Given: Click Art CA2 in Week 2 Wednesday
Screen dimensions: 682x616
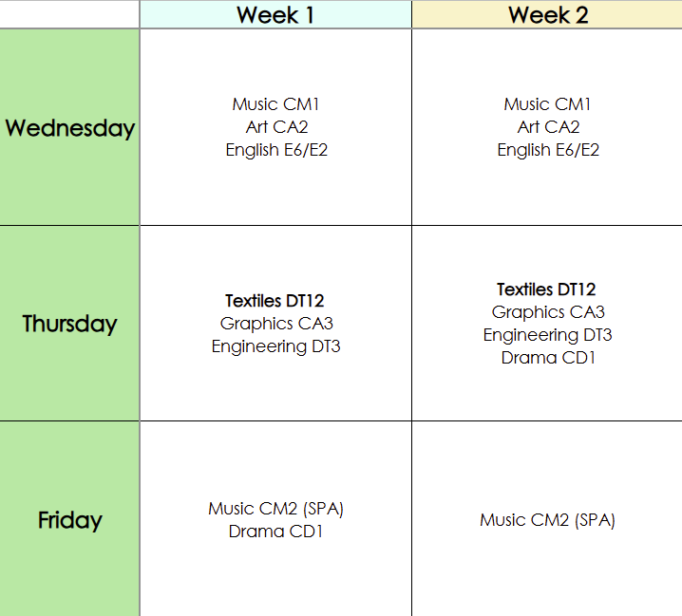Looking at the screenshot, I should 548,127.
